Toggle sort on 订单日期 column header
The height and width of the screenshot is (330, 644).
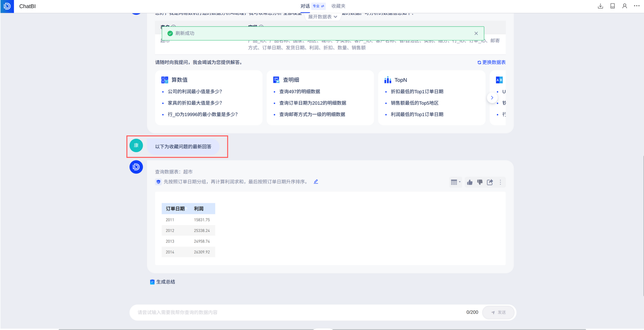[x=186, y=209]
